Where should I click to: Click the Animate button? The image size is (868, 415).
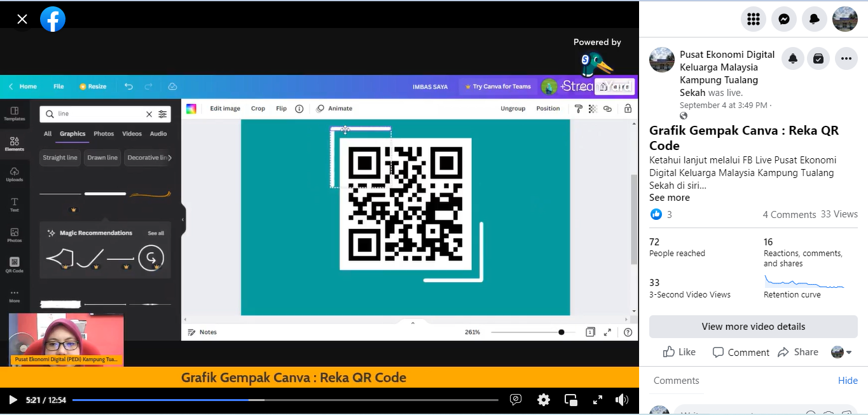pos(334,109)
